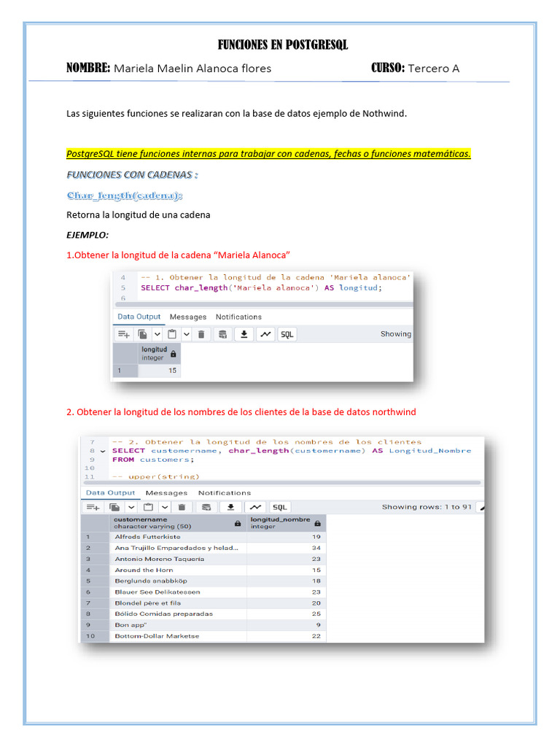
Task: Click download CSV icon in longitud result toolbar
Action: coord(244,334)
